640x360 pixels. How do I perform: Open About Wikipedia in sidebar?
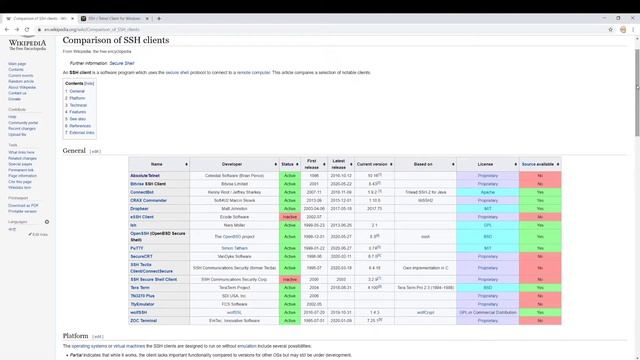[22, 87]
